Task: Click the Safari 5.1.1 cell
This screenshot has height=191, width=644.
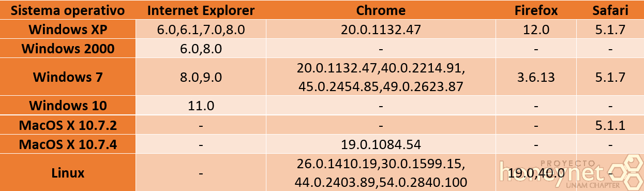Action: (x=610, y=125)
